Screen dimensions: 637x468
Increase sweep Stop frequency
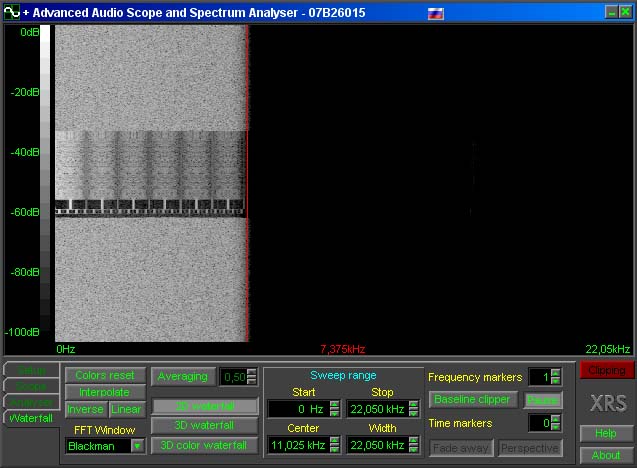414,405
